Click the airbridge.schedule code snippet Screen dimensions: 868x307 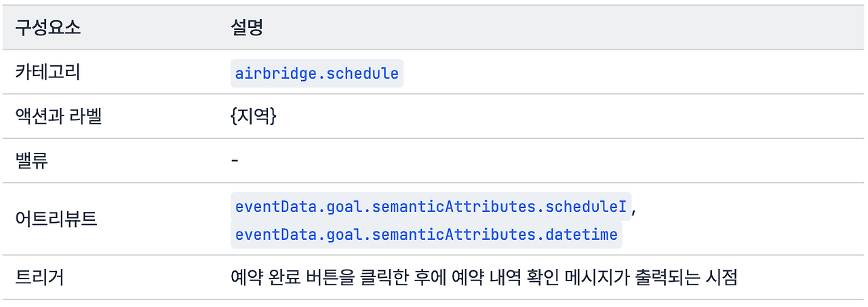coord(317,73)
